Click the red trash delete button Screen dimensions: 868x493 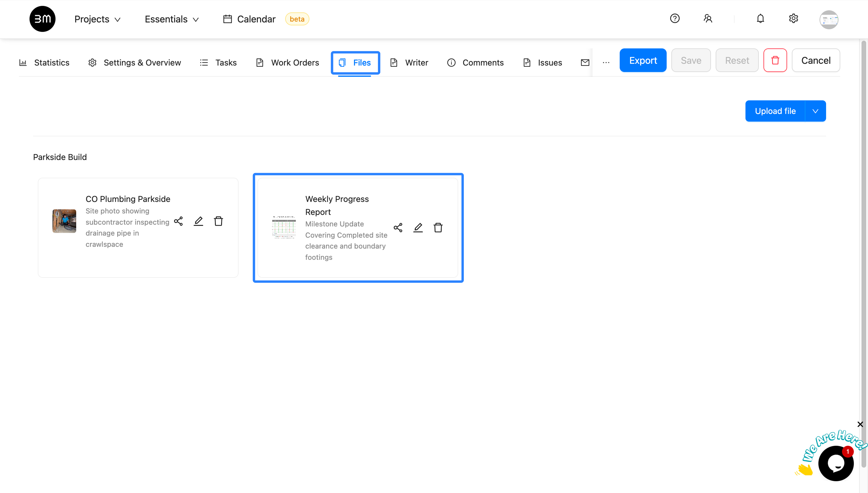(775, 60)
